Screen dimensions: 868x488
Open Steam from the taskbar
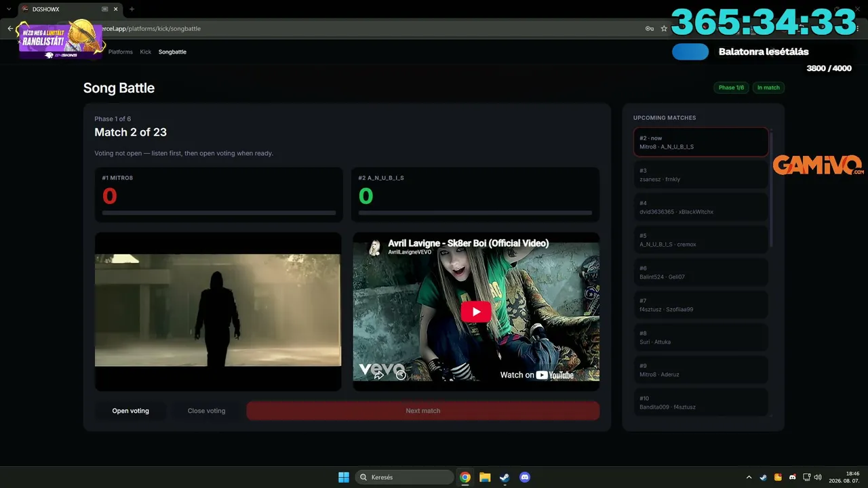[505, 477]
